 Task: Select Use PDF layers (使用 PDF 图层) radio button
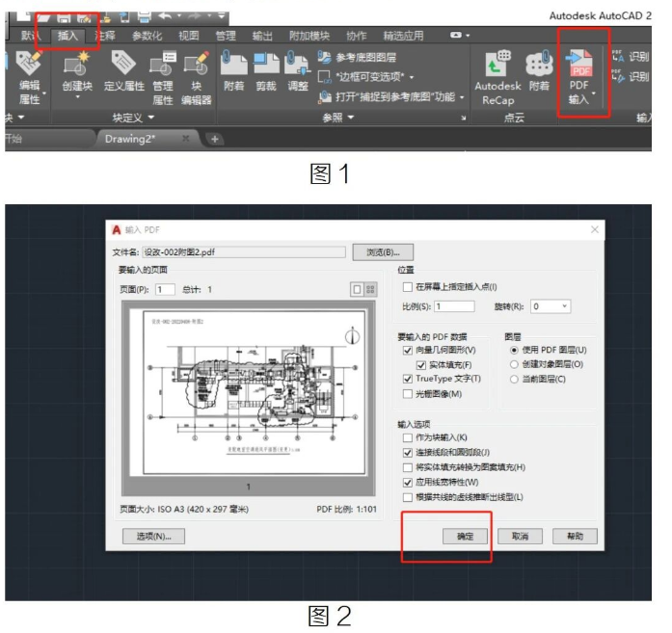click(x=514, y=351)
